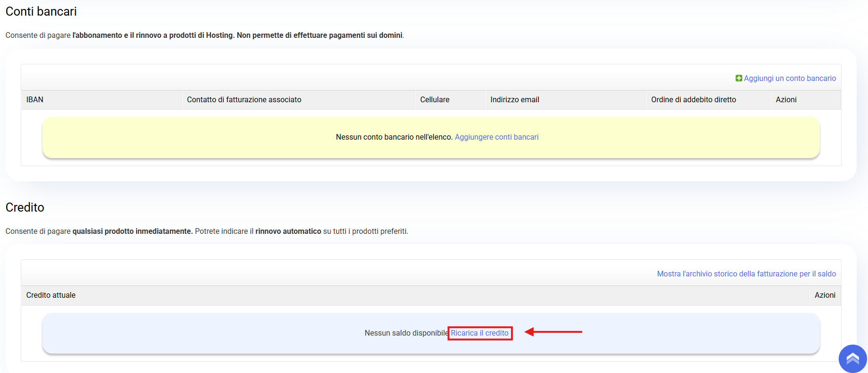Open the 'Aggiungi un conto bancario' link
868x373 pixels.
pyautogui.click(x=790, y=78)
